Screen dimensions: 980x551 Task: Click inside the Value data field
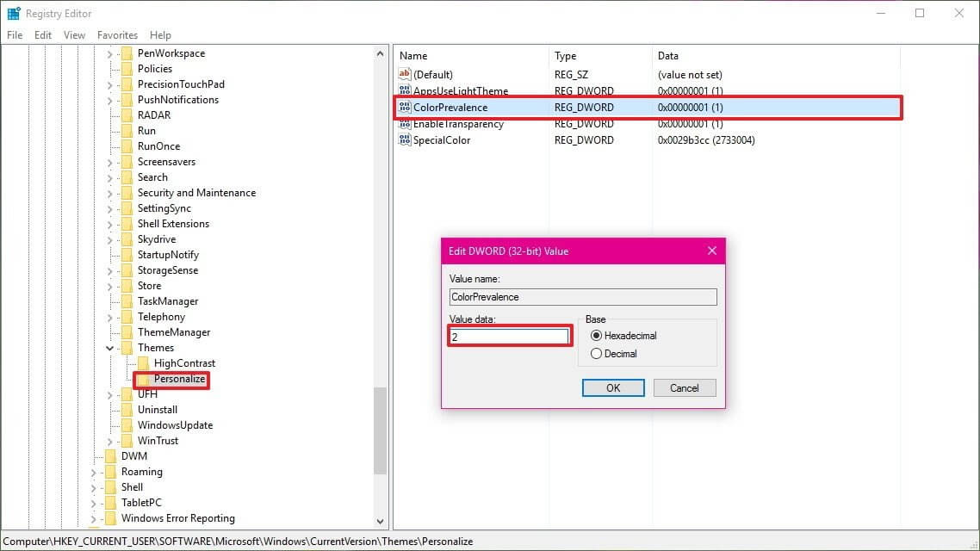(508, 336)
